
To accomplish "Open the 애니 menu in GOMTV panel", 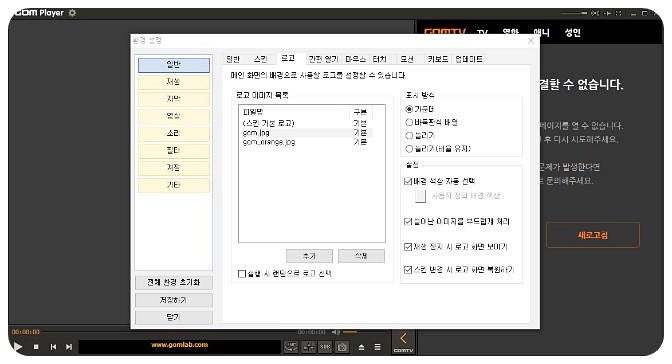I will [541, 32].
